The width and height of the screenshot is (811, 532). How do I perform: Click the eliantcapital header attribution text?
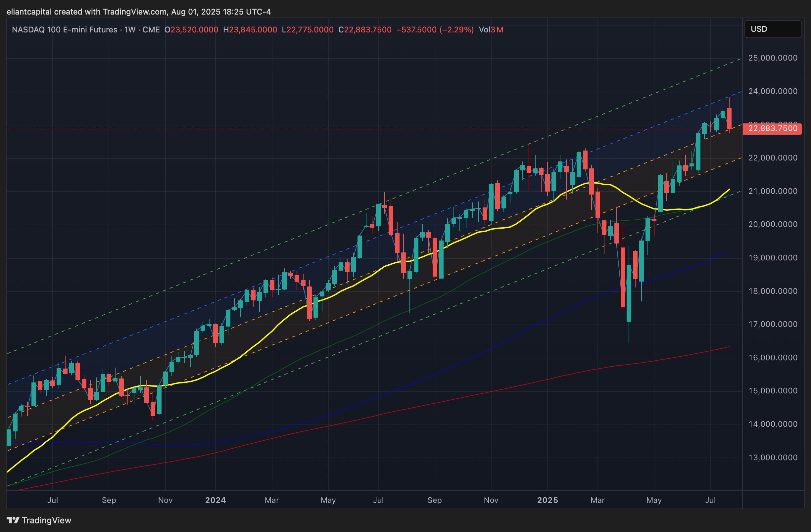139,12
